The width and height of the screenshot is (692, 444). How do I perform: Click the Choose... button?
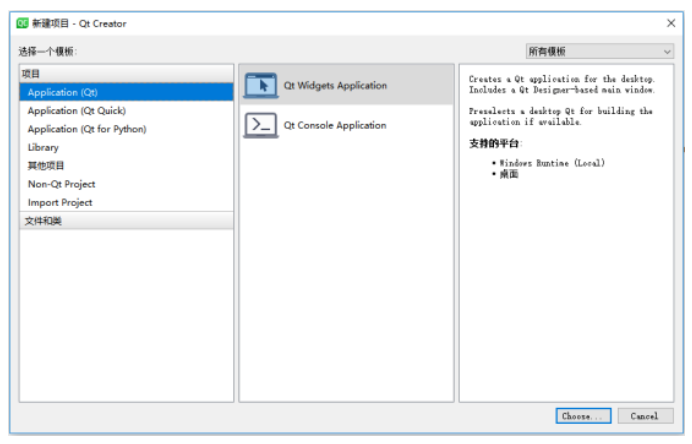click(x=583, y=416)
